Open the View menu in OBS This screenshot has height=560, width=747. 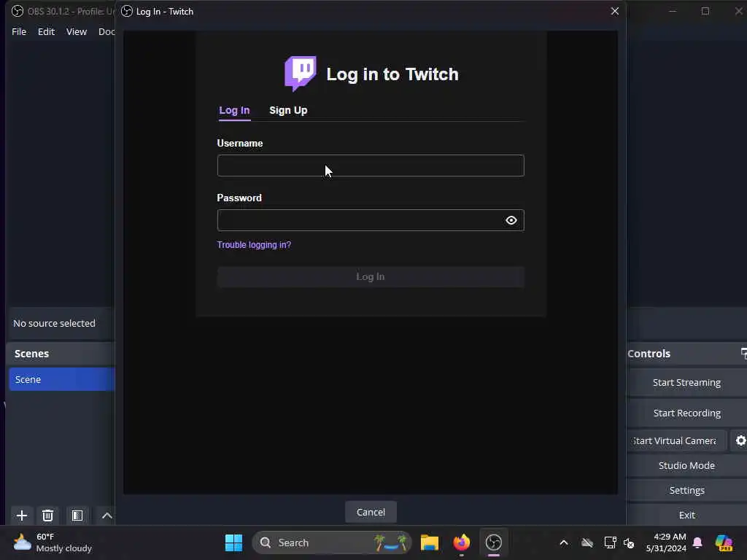(x=76, y=31)
